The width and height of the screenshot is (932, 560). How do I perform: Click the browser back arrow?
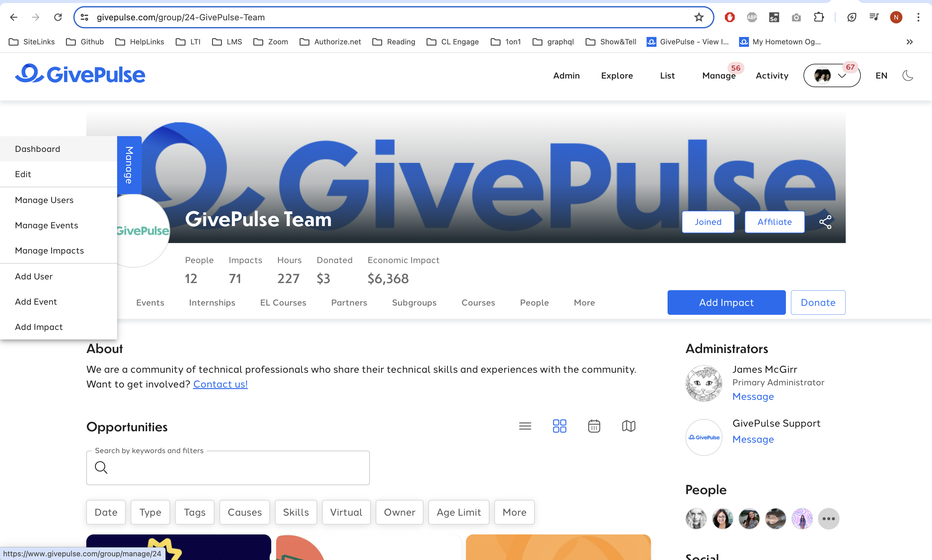[x=14, y=17]
